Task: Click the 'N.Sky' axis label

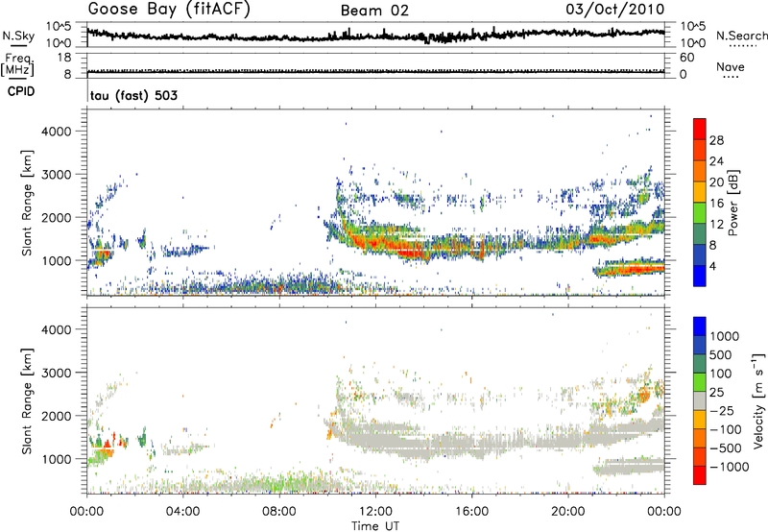Action: click(x=18, y=36)
